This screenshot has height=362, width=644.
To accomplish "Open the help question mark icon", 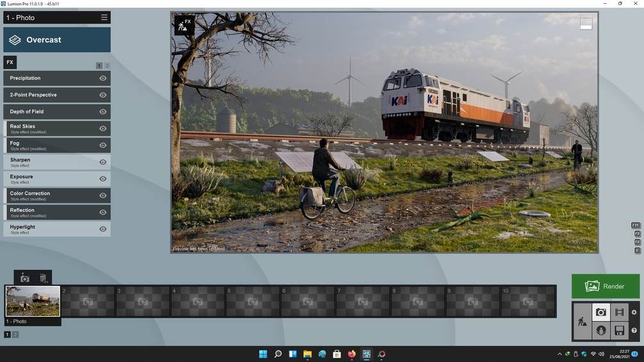I will point(634,330).
